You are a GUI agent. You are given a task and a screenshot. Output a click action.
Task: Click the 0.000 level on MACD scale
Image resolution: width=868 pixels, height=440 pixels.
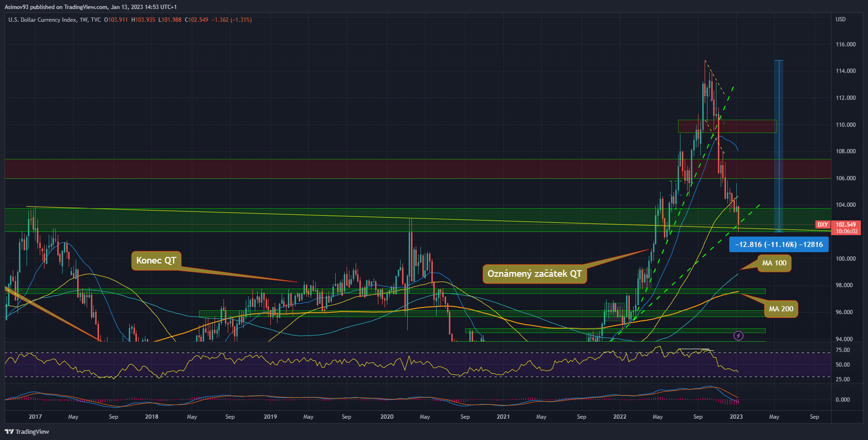tap(842, 400)
